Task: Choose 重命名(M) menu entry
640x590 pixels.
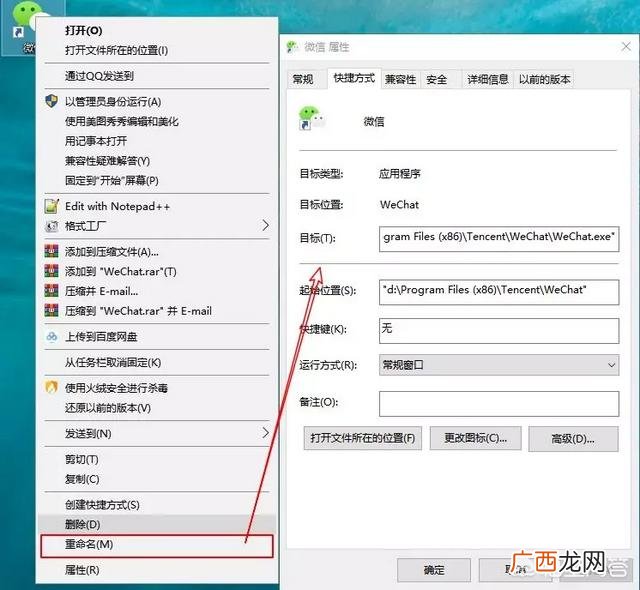Action: click(156, 544)
